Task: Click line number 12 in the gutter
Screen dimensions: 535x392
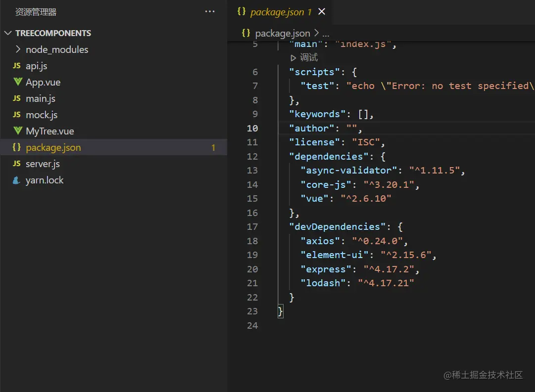Action: click(252, 156)
